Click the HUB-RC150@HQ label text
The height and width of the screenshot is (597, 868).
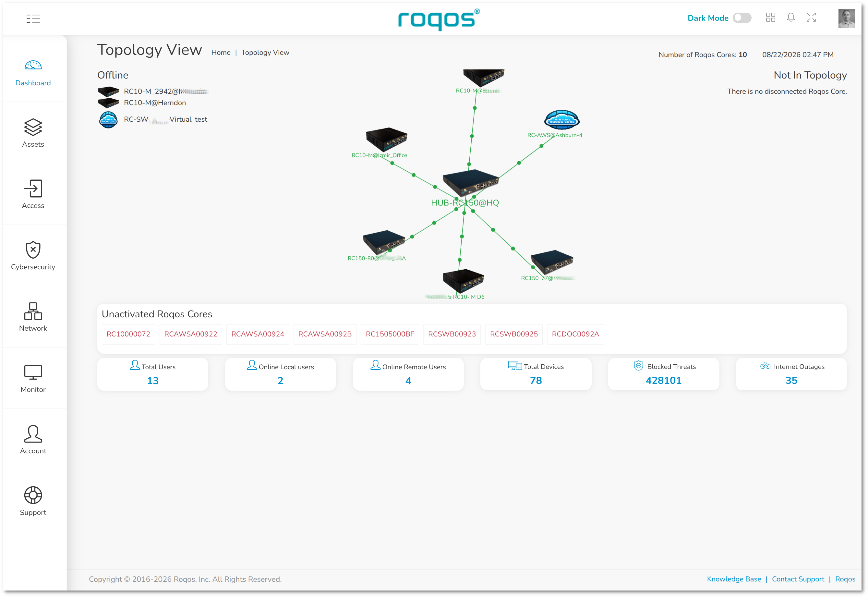[x=465, y=203]
